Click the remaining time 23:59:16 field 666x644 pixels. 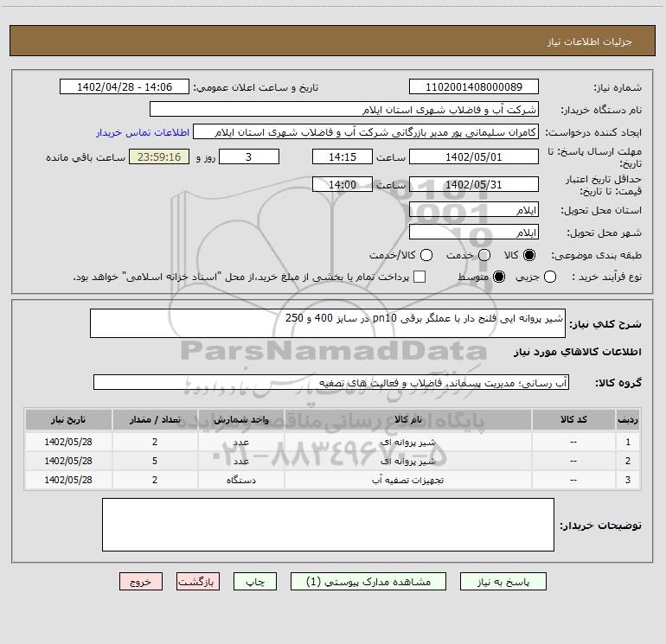[159, 156]
